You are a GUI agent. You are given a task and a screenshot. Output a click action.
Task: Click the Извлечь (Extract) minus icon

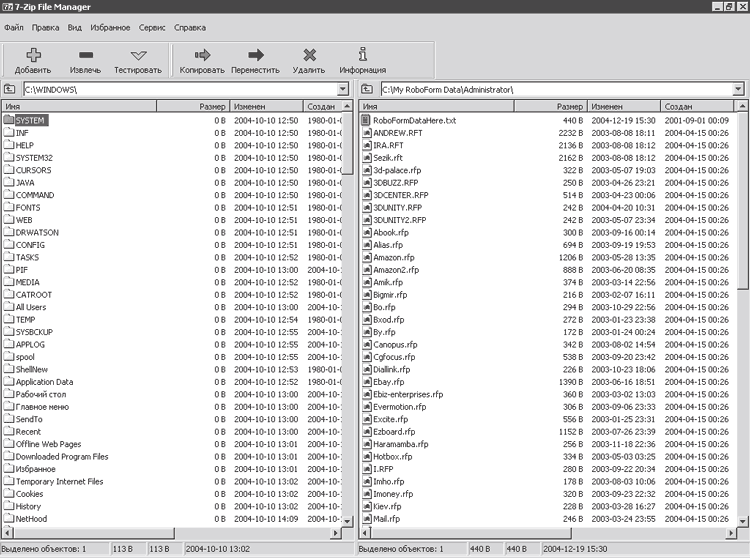(x=85, y=56)
